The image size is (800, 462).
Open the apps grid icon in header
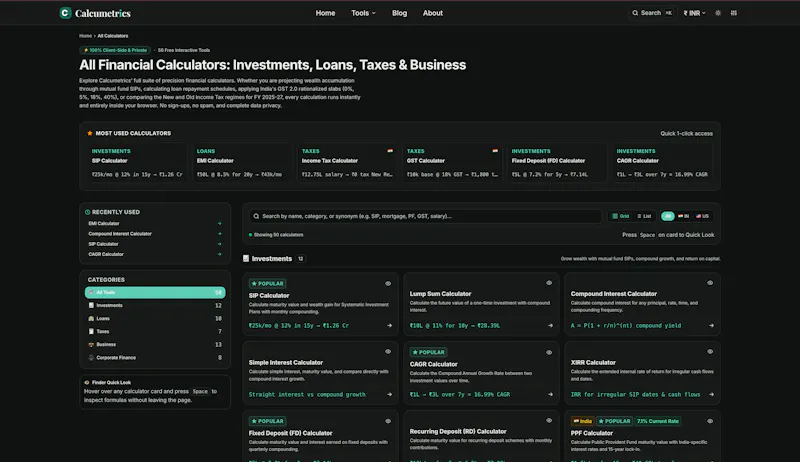click(x=734, y=13)
